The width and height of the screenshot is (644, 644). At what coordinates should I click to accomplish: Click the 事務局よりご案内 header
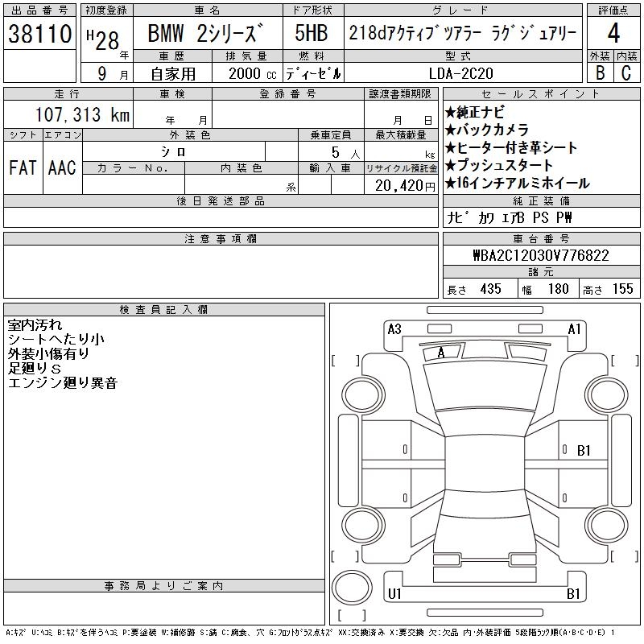pos(164,586)
